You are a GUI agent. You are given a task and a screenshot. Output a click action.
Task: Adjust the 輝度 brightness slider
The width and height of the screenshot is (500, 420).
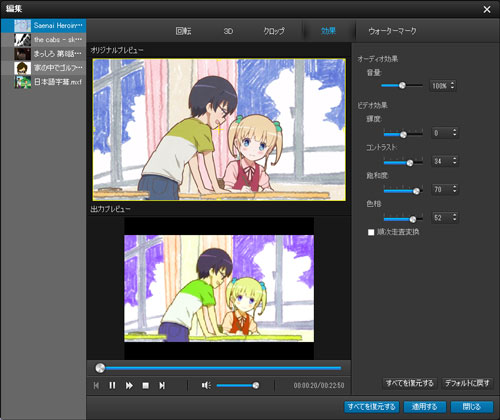click(403, 134)
